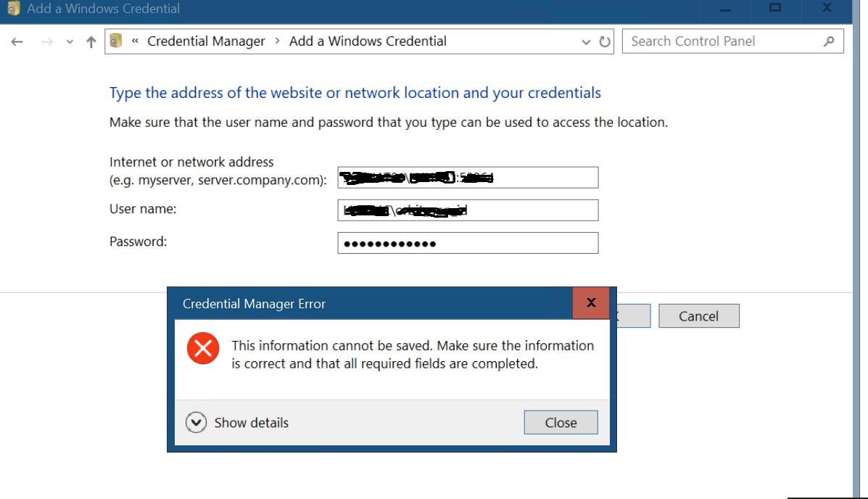
Task: Click the grayed forward navigation arrow
Action: (45, 41)
